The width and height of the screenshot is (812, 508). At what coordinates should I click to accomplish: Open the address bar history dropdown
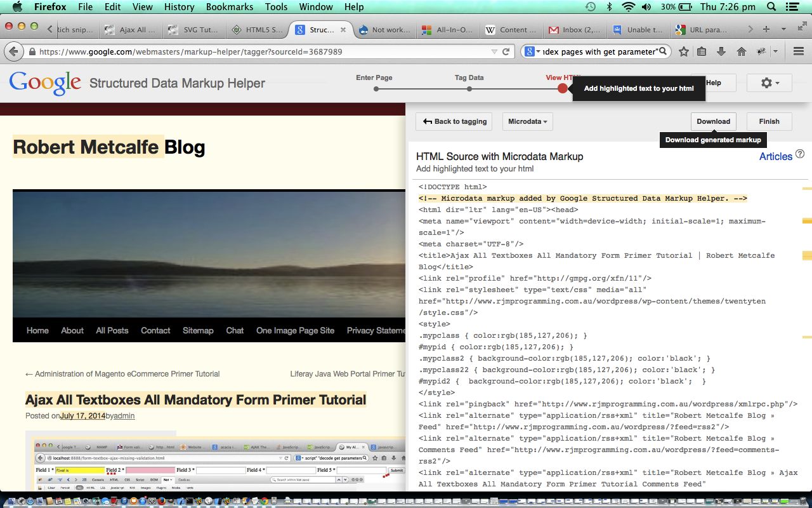(495, 51)
